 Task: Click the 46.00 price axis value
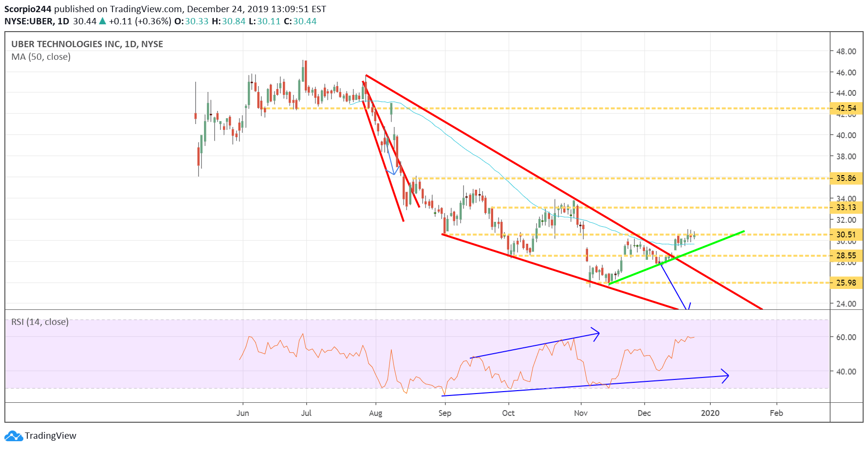coord(846,73)
